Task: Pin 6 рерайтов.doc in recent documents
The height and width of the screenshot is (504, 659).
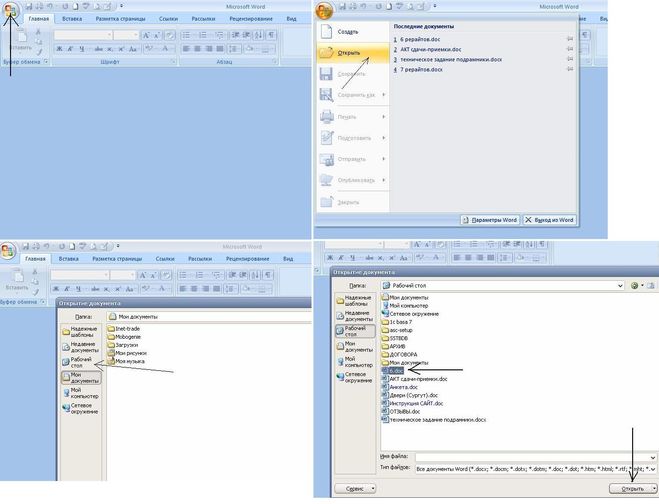Action: [570, 39]
